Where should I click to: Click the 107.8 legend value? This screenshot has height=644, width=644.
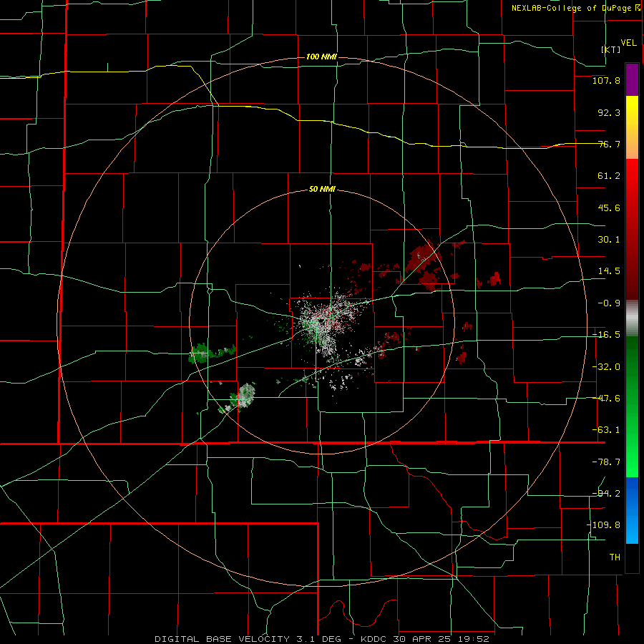[x=606, y=80]
